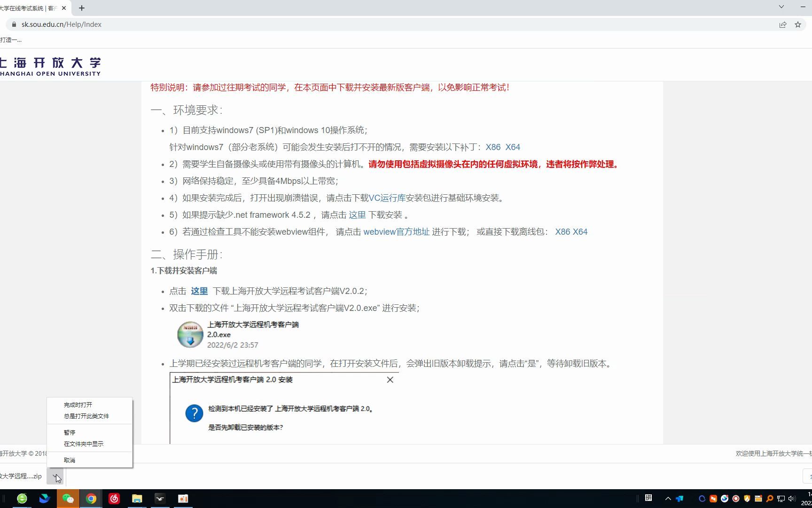Download the X64 Windows 7 patch
Screen dimensions: 812x508
(x=513, y=147)
